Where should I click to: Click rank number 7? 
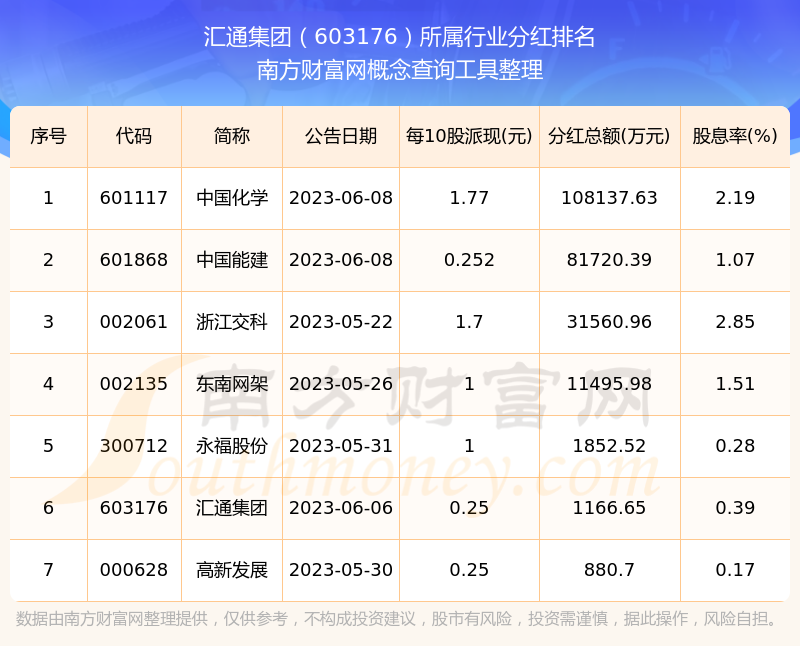click(48, 570)
